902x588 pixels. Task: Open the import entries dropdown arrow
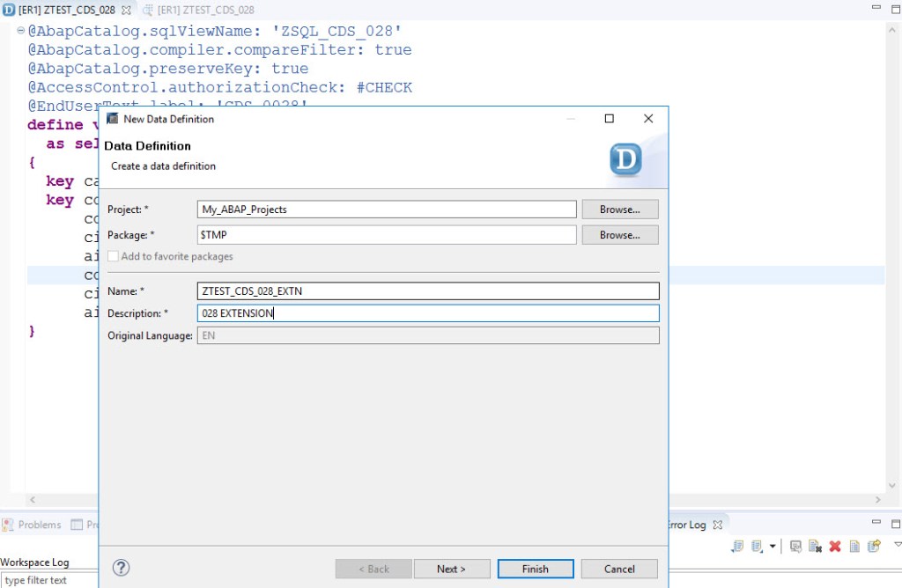pos(773,546)
